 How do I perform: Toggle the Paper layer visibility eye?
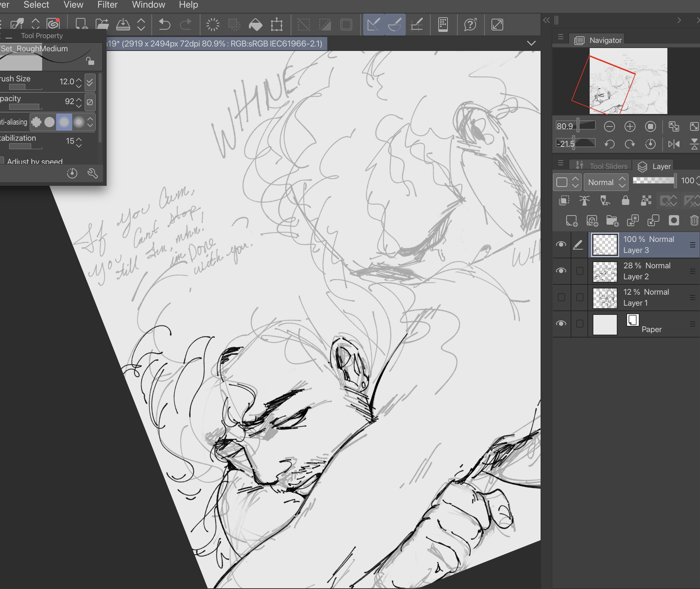561,324
